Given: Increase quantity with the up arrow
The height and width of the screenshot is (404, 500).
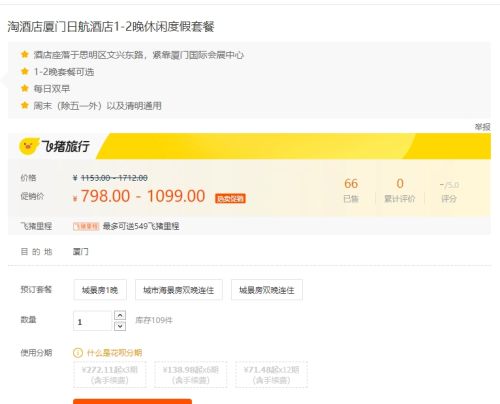Looking at the screenshot, I should pos(120,315).
